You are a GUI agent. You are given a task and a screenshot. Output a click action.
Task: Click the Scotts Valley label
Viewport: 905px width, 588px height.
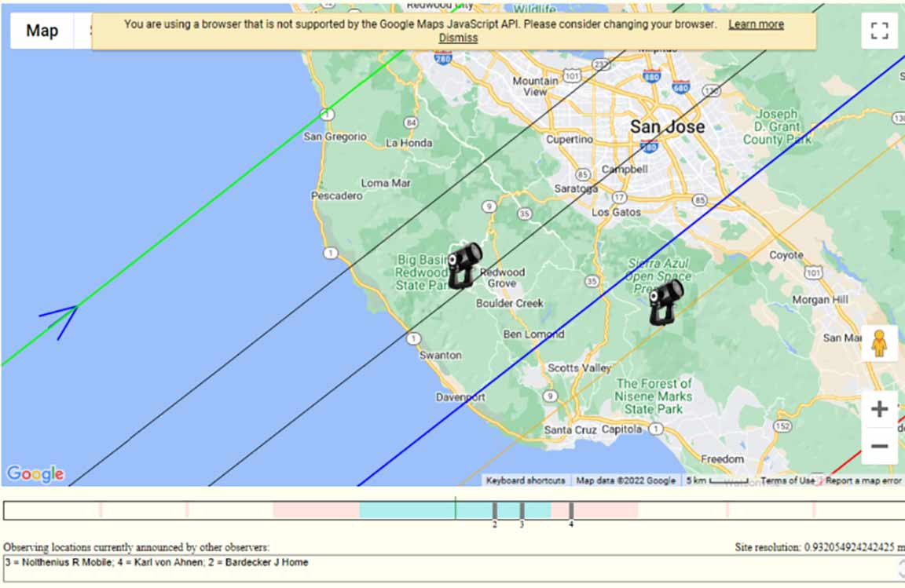[579, 367]
